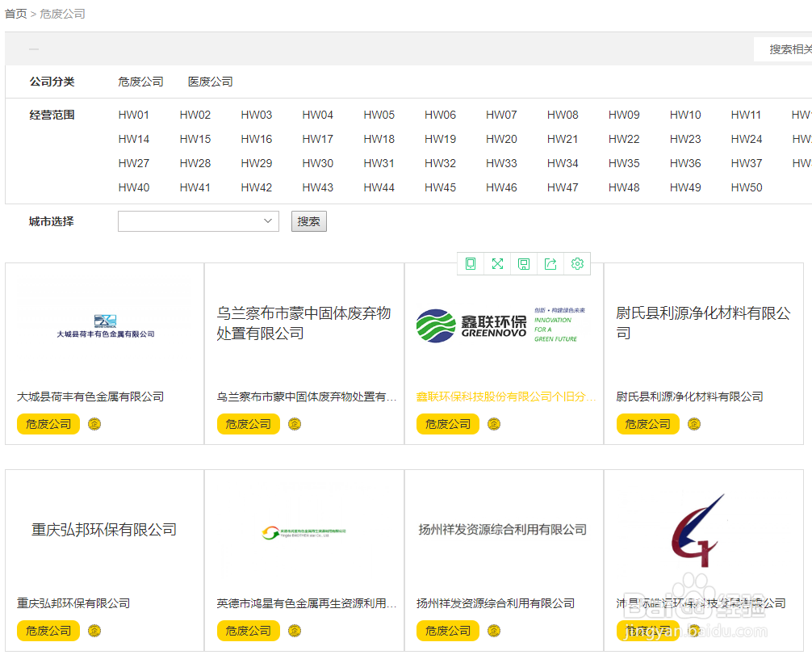Viewport: 812px width, 659px height.
Task: Click gold badge under 英德市鸿星有色金属 card
Action: tap(294, 631)
